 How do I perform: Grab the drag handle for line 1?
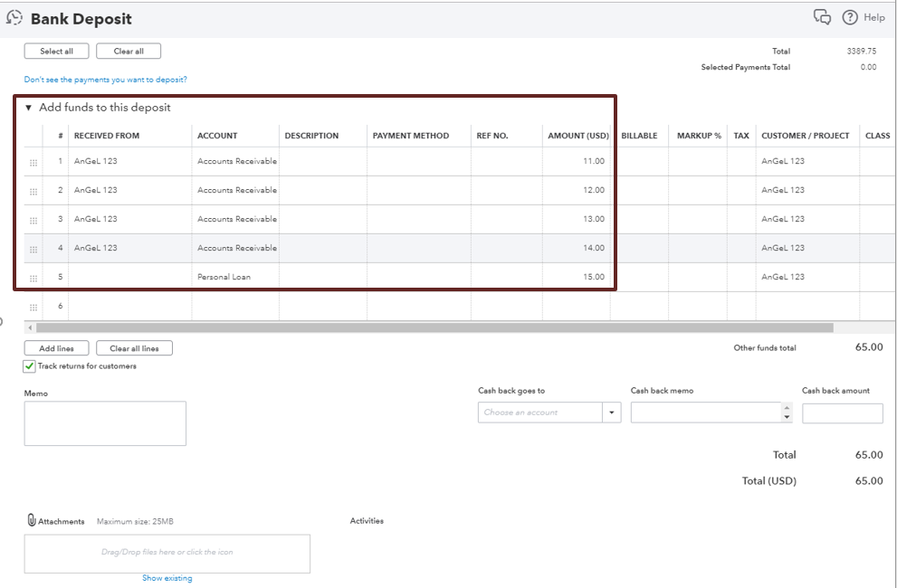pyautogui.click(x=33, y=163)
